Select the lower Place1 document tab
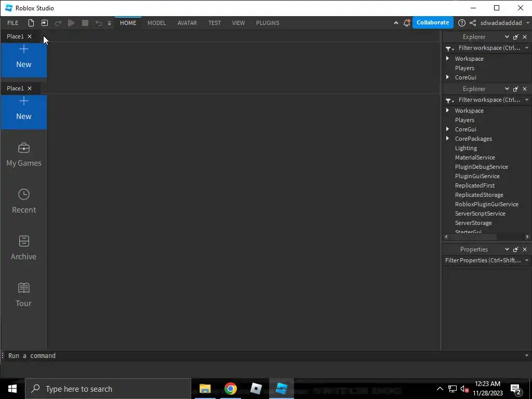Image resolution: width=532 pixels, height=399 pixels. tap(15, 88)
